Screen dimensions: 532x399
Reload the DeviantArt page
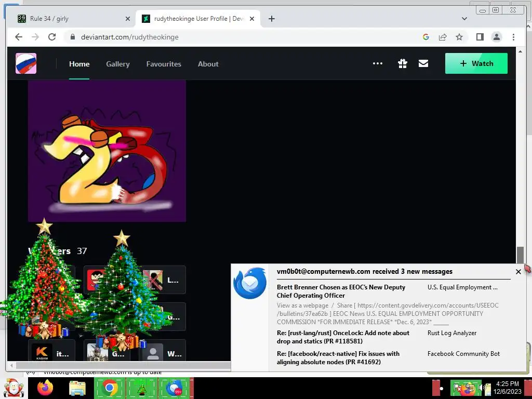click(52, 37)
